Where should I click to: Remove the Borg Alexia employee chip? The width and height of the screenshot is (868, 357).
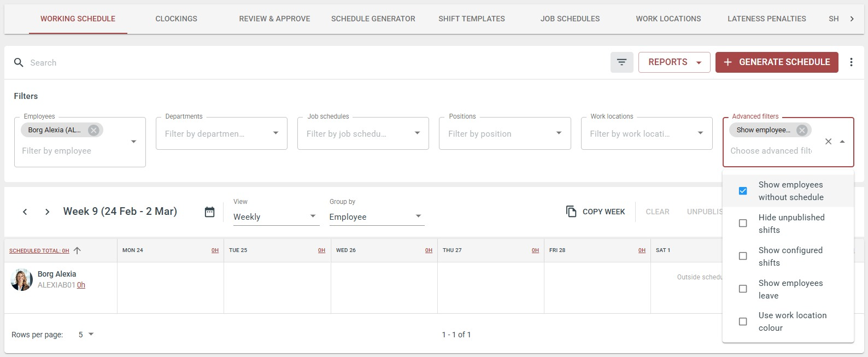[93, 130]
